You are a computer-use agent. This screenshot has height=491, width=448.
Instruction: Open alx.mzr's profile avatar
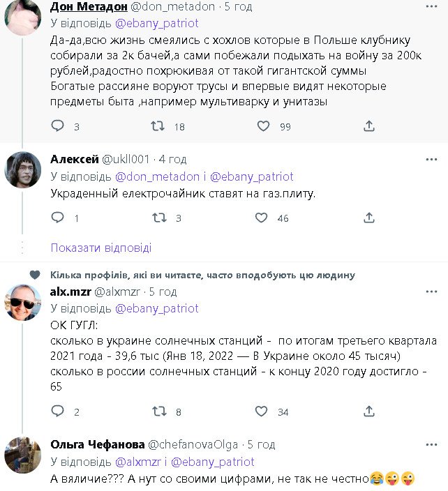[x=22, y=302]
